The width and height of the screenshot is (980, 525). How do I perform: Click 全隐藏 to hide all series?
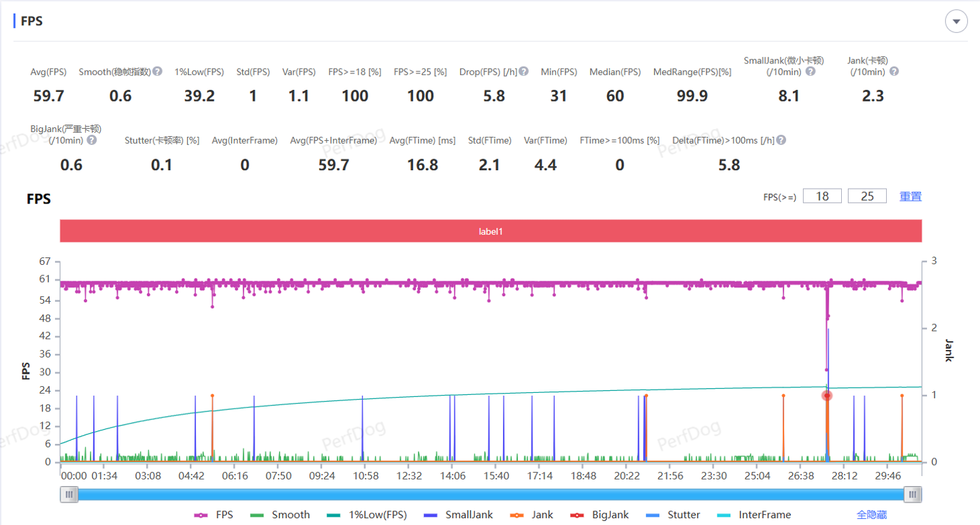point(871,515)
